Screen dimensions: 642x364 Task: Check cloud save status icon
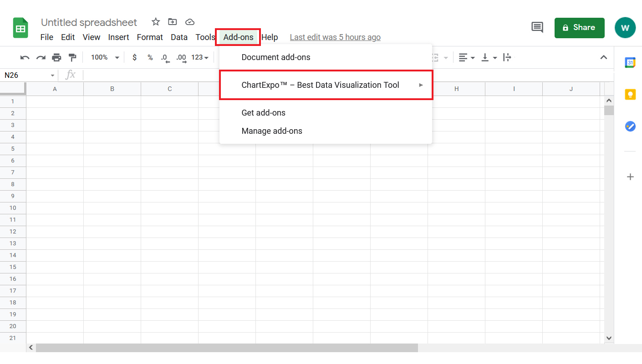[x=190, y=22]
